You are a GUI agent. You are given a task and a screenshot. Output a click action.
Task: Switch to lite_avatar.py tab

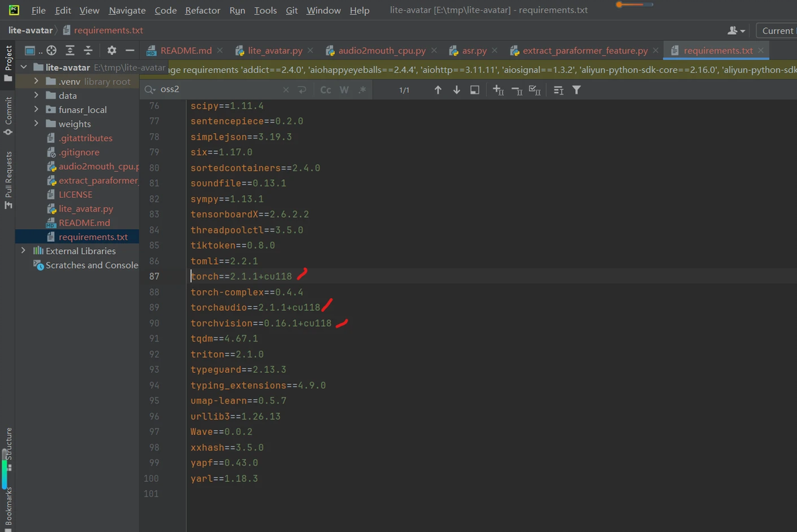[x=275, y=50]
